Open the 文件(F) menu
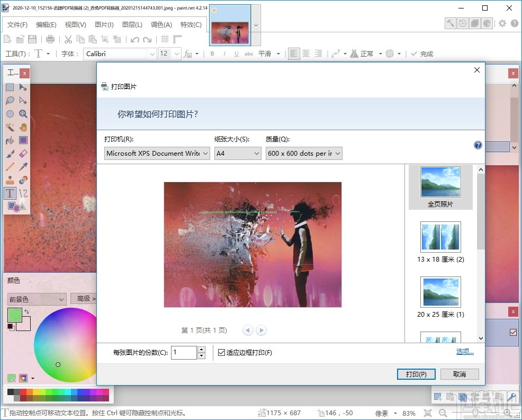 tap(17, 25)
